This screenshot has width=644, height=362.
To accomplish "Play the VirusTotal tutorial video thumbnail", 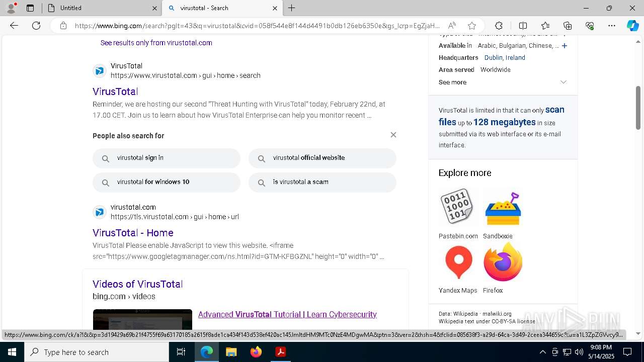I will [x=142, y=320].
